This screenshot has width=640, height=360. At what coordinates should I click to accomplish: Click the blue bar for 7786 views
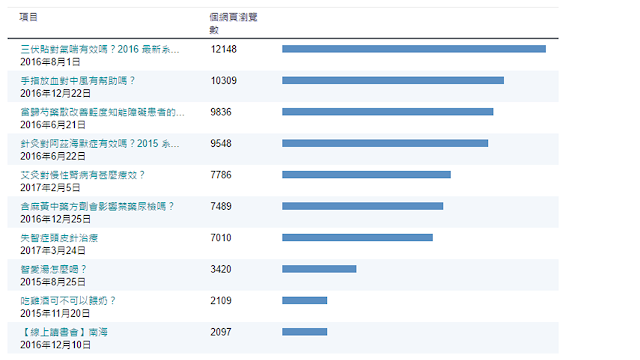[367, 175]
